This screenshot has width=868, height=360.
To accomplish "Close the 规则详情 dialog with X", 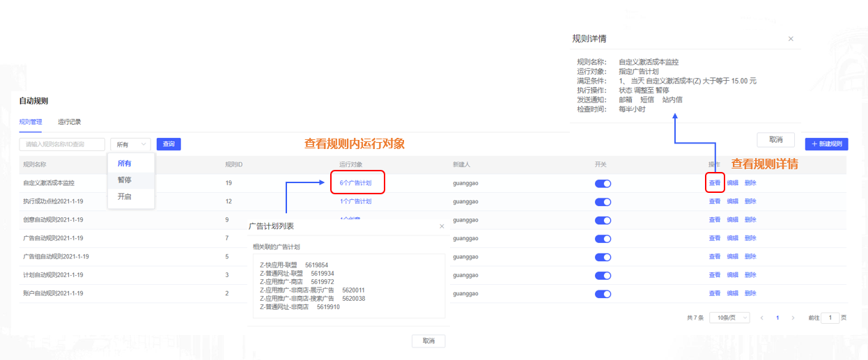I will 791,39.
